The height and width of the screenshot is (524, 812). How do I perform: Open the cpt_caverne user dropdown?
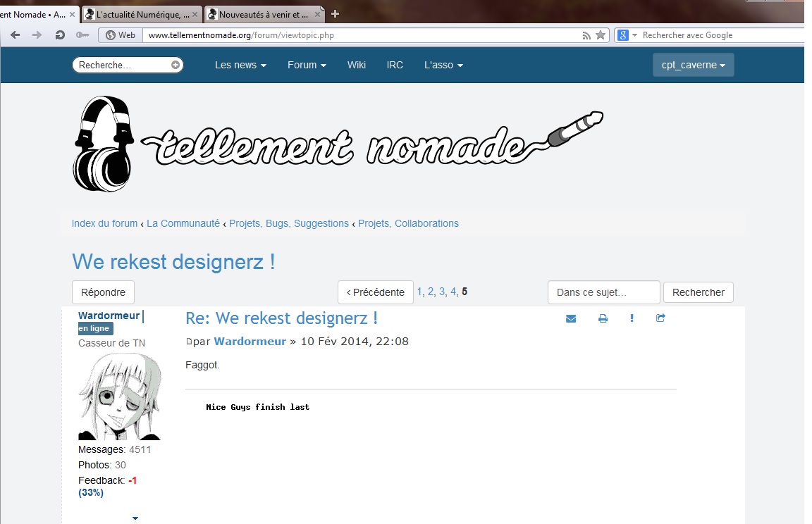693,65
